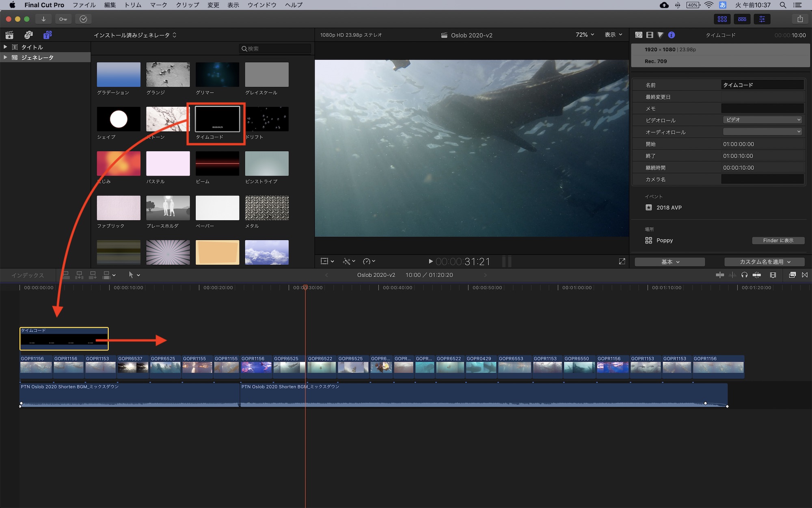Open the Video inspector filmstrip icon
Viewport: 812px width, 508px height.
(650, 35)
